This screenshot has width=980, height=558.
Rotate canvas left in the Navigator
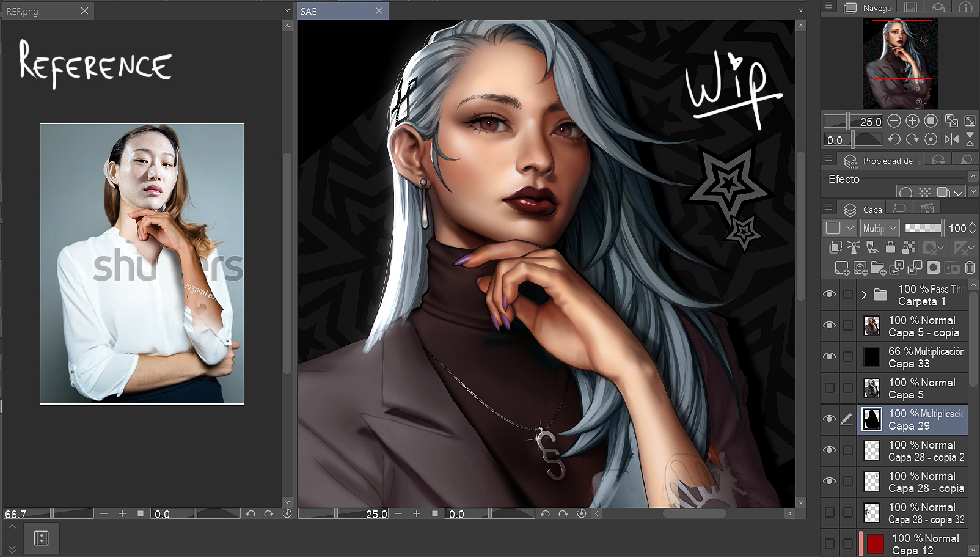point(894,139)
